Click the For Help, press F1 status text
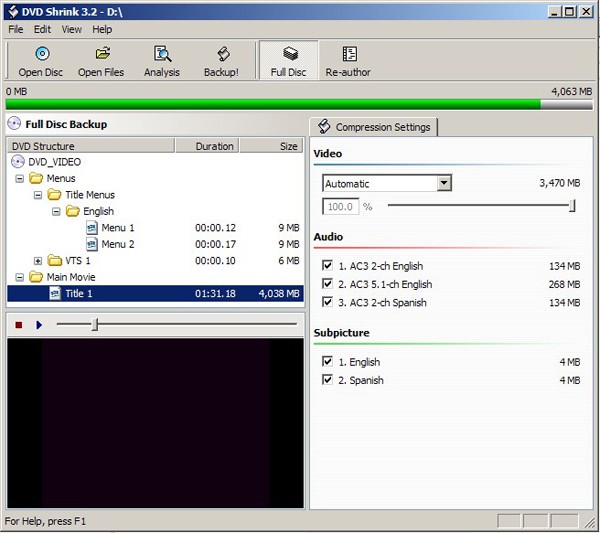This screenshot has height=533, width=600. (45, 521)
